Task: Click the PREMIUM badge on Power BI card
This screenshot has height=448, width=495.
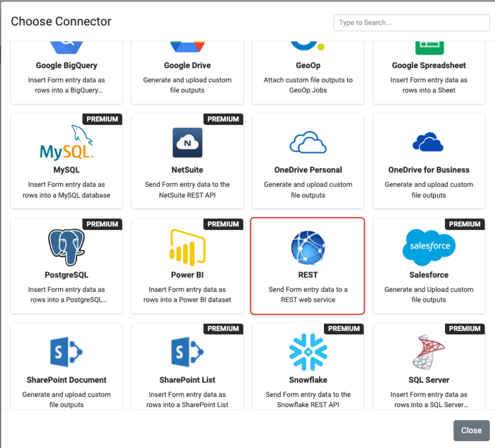Action: tap(223, 224)
